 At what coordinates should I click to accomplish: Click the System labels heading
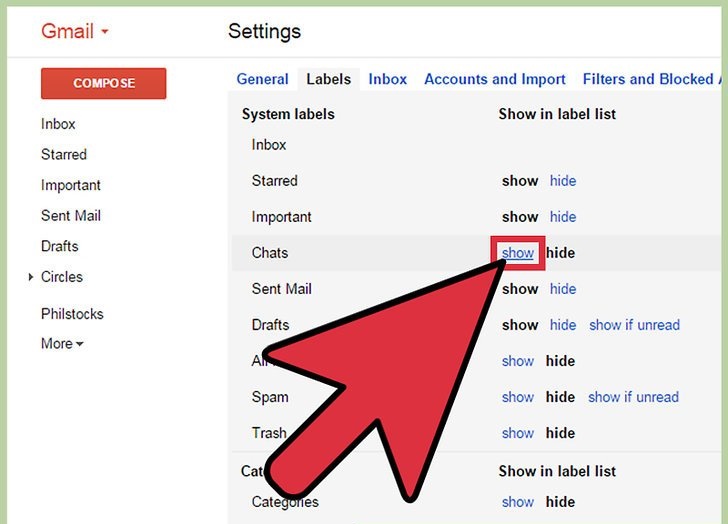coord(288,114)
